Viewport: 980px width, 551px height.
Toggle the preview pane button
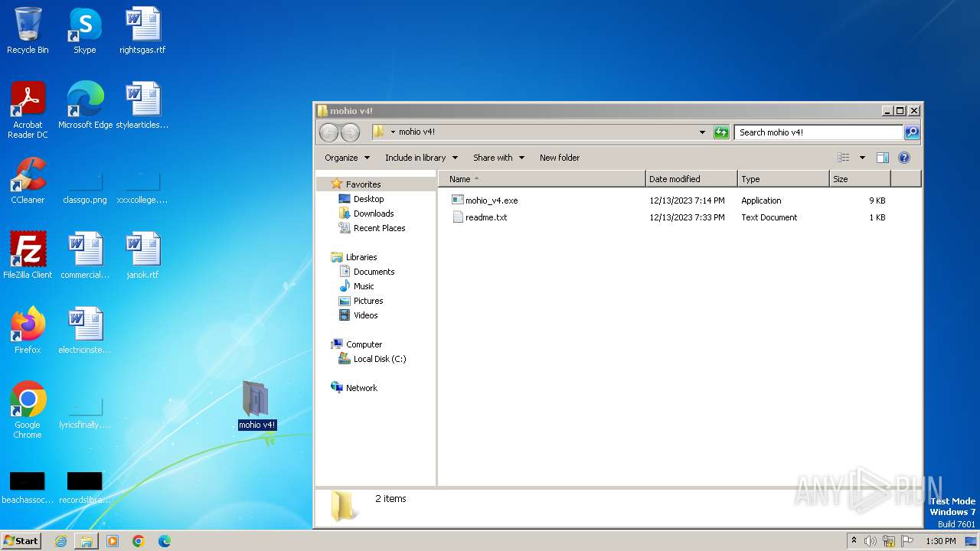[883, 158]
